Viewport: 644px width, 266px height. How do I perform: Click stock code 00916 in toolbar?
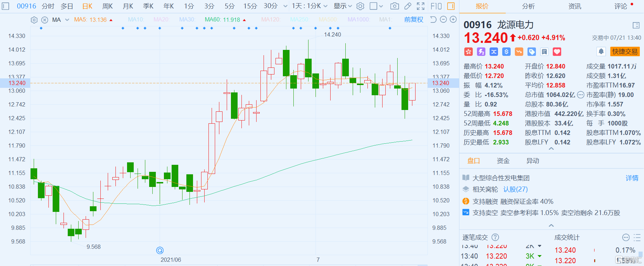26,6
